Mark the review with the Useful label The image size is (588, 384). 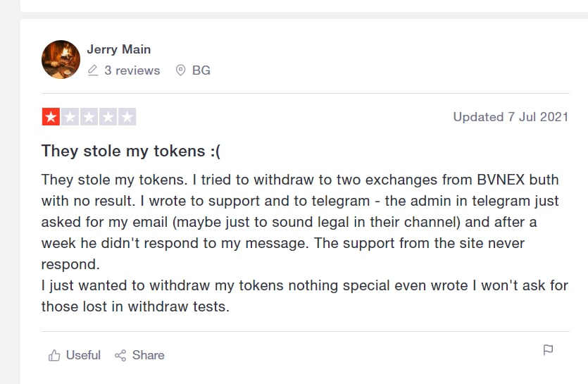[x=83, y=355]
